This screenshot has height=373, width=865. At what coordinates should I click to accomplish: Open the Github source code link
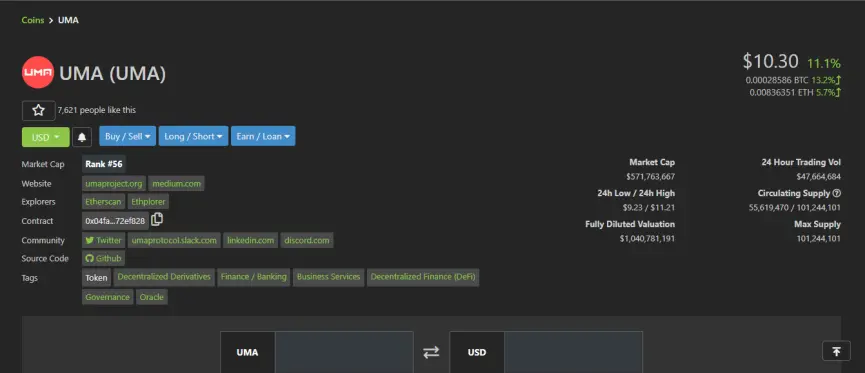click(104, 258)
